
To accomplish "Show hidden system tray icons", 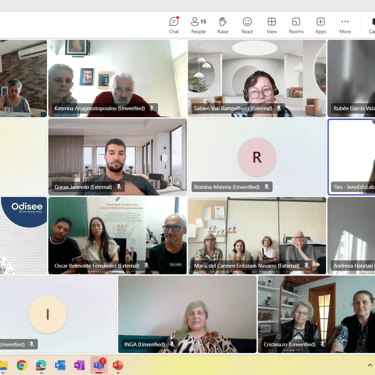I will [370, 365].
